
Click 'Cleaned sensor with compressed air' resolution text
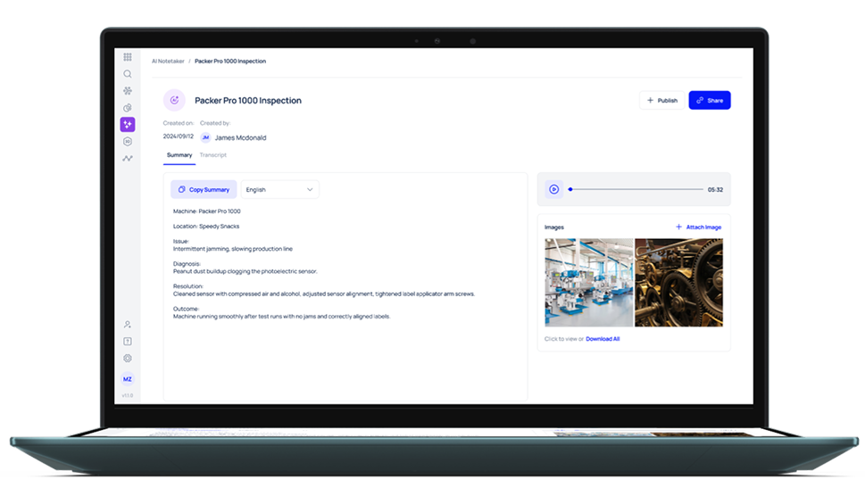324,293
